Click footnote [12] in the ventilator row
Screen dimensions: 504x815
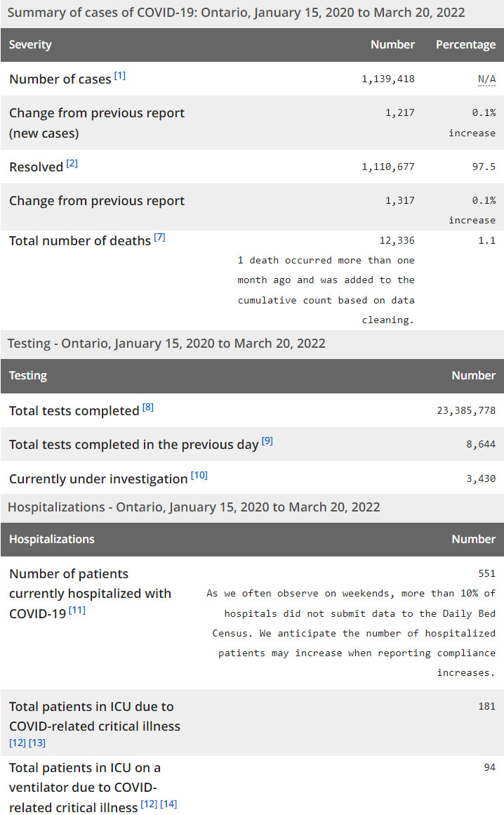click(x=149, y=804)
